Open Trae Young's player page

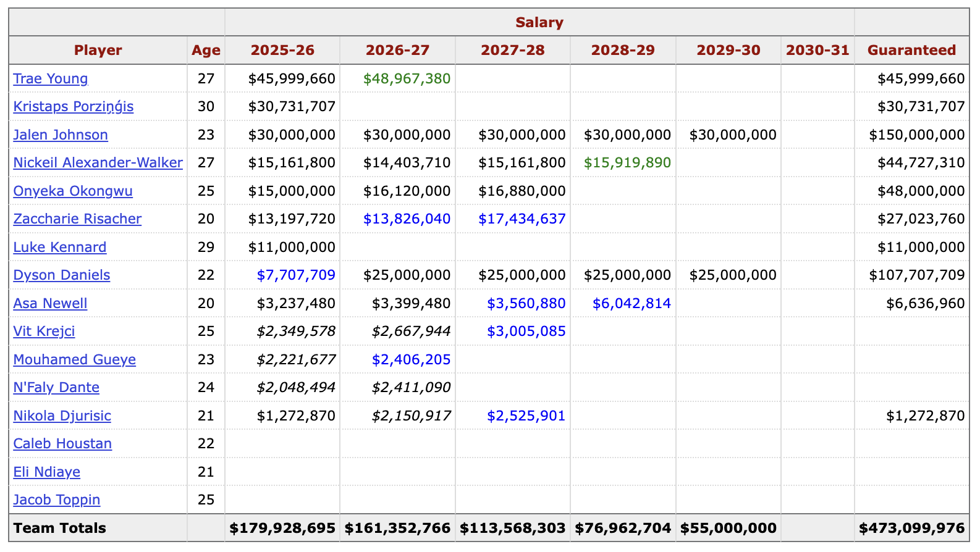pos(51,78)
